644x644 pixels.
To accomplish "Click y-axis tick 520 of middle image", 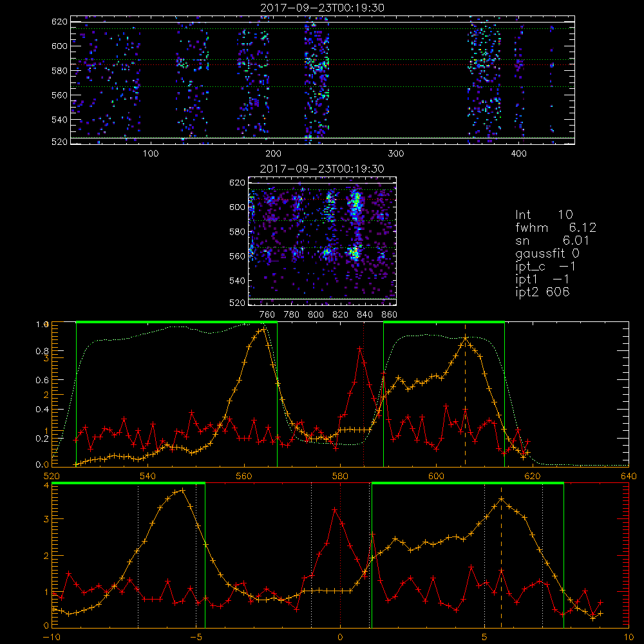I will (x=238, y=303).
